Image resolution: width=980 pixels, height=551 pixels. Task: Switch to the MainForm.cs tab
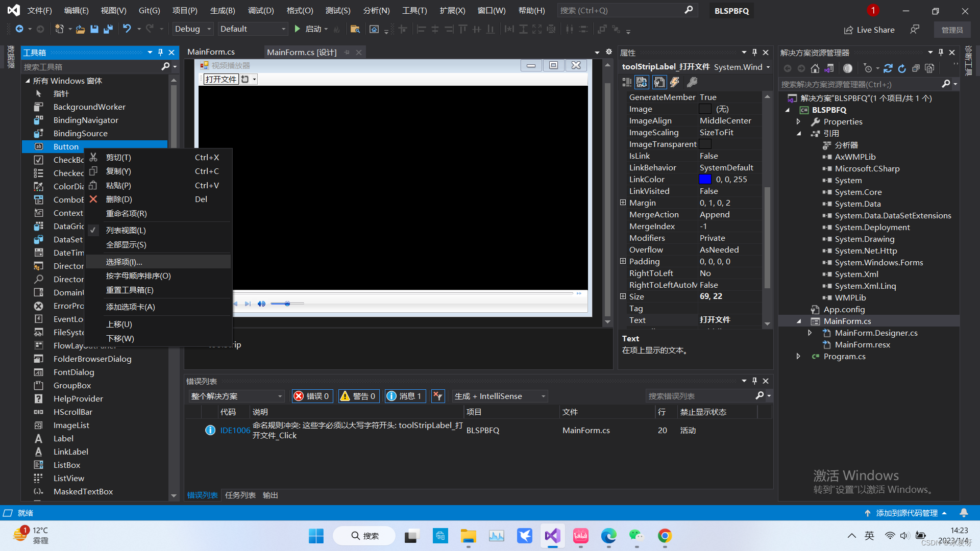tap(211, 52)
